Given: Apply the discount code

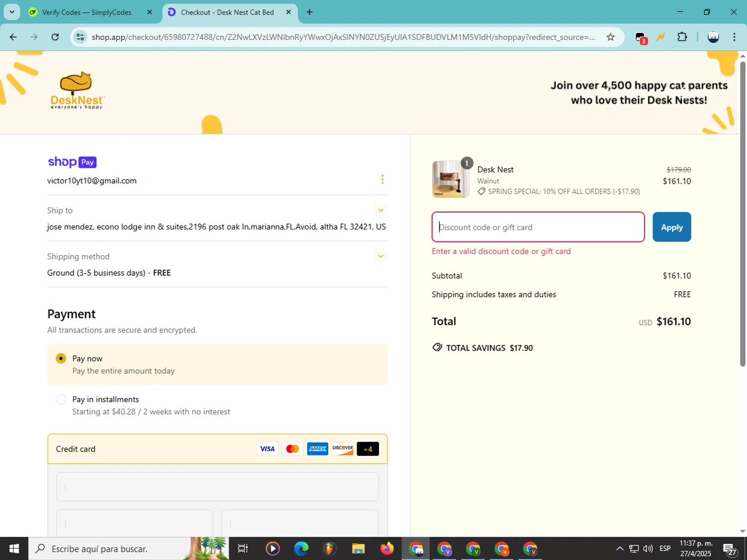Looking at the screenshot, I should pos(672,227).
